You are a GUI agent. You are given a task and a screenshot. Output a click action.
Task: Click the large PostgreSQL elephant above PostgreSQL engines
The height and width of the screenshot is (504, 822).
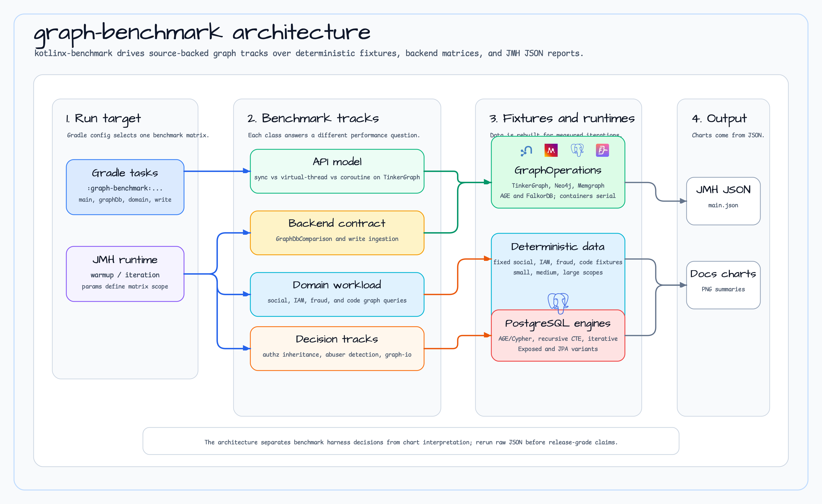point(558,303)
